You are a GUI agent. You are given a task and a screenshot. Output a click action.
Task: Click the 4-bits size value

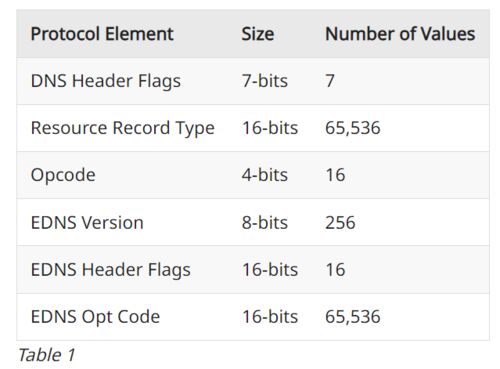[x=265, y=175]
